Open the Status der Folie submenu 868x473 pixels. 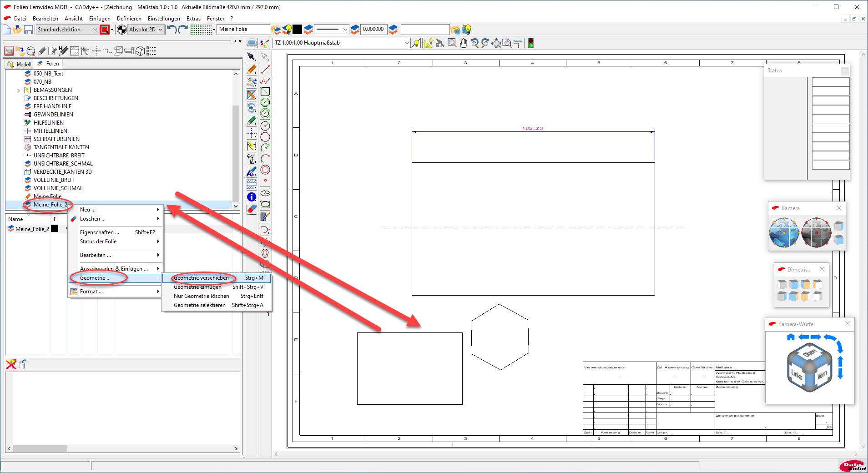116,242
